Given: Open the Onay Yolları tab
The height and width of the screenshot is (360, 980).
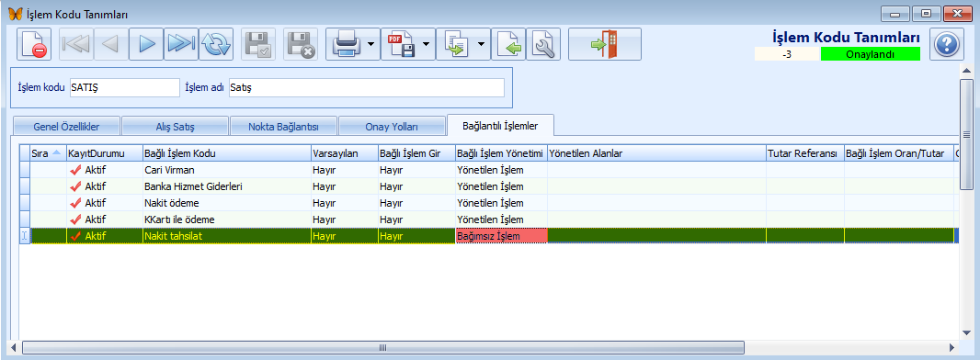Looking at the screenshot, I should coord(392,127).
